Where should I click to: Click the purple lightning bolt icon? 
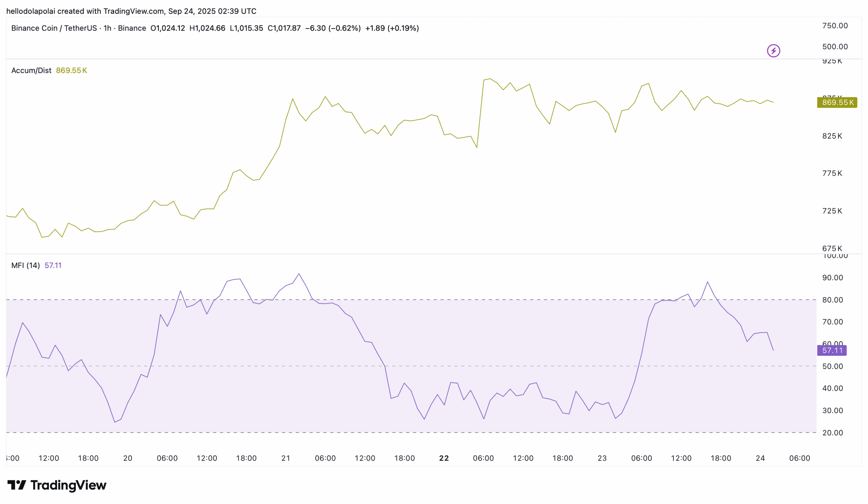773,51
